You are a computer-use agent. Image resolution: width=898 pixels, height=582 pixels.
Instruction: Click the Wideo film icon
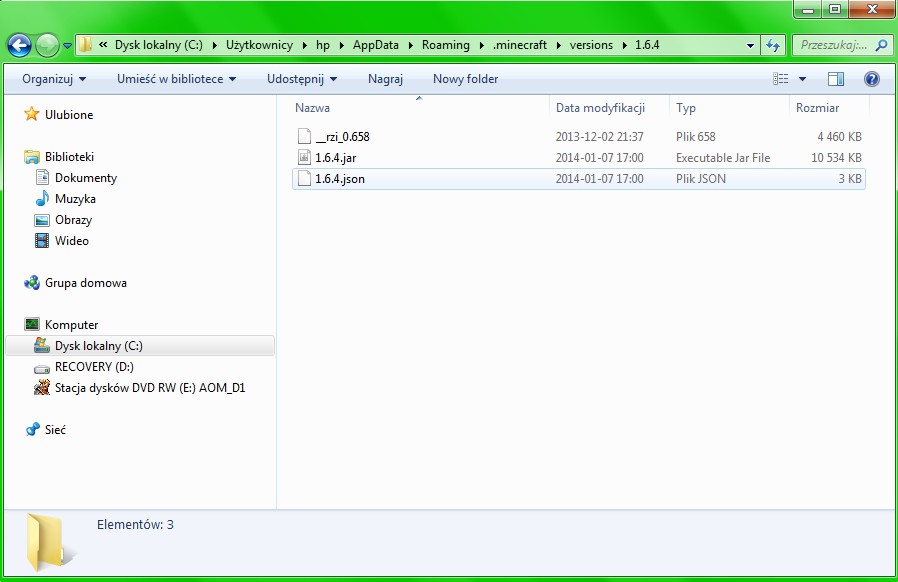42,241
